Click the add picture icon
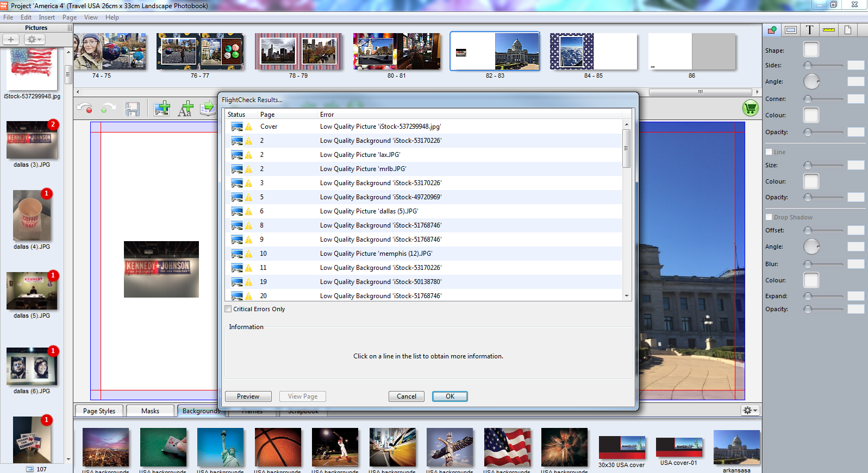This screenshot has width=868, height=473. coord(161,109)
